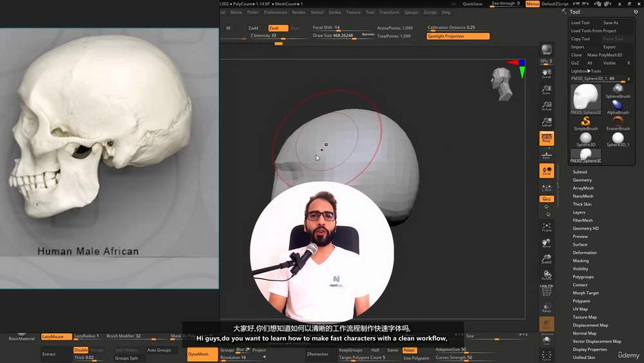Click the camera view head gizmo
This screenshot has width=644, height=363.
click(502, 84)
